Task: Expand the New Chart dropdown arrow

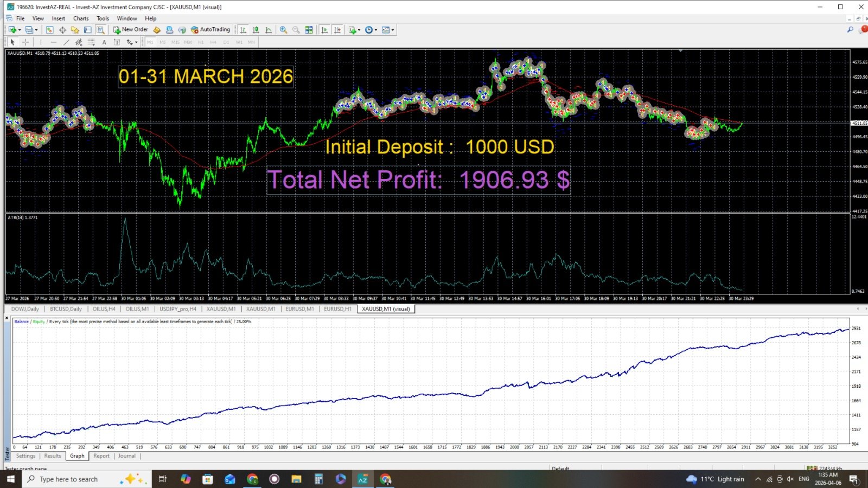Action: (20, 30)
